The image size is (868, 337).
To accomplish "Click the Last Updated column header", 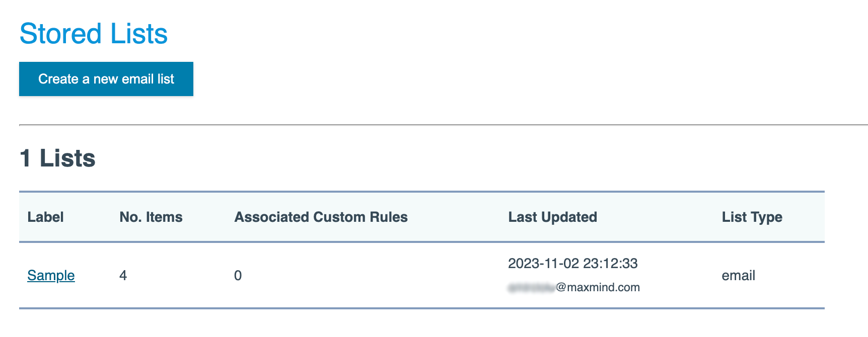I will coord(552,217).
